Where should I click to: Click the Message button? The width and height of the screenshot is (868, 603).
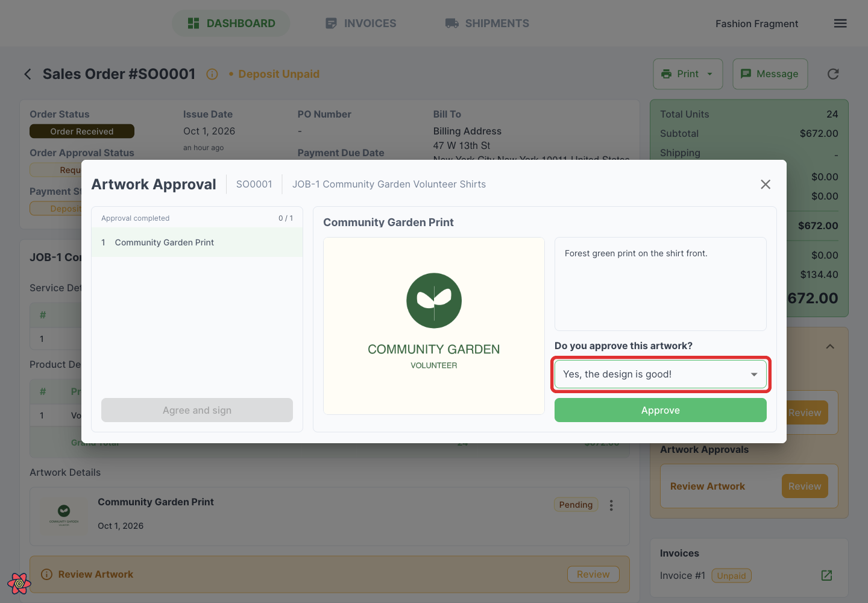[x=770, y=74]
